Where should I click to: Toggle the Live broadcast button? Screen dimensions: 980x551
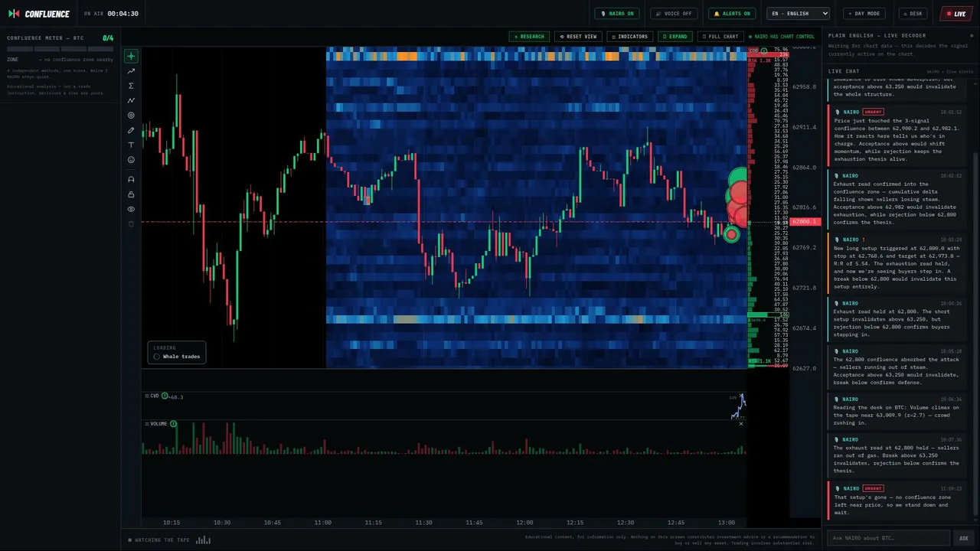tap(956, 14)
